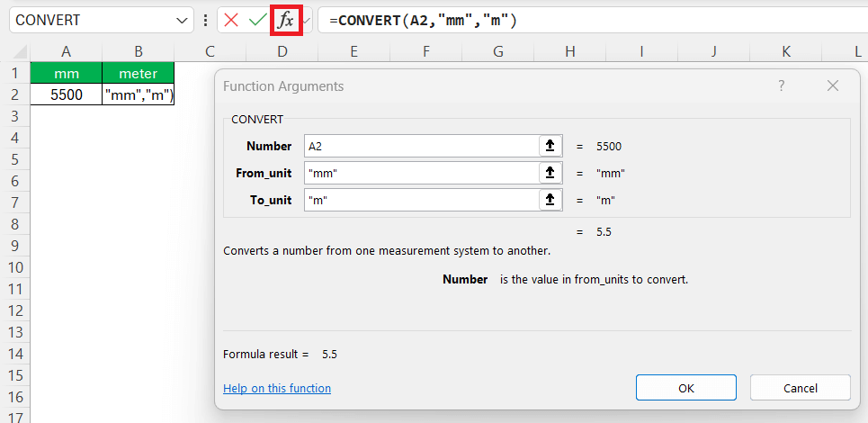Viewport: 868px width, 423px height.
Task: Cancel formula entry with the red X
Action: 231,21
